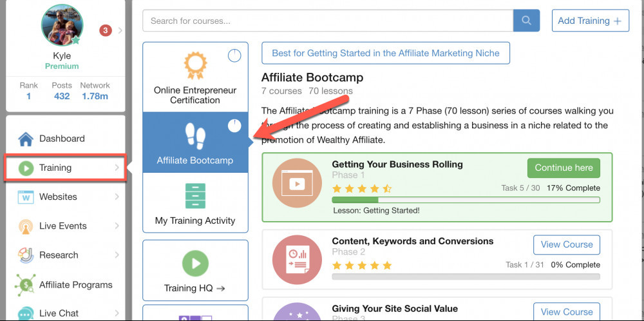Click the Websites W icon
644x321 pixels.
[26, 197]
